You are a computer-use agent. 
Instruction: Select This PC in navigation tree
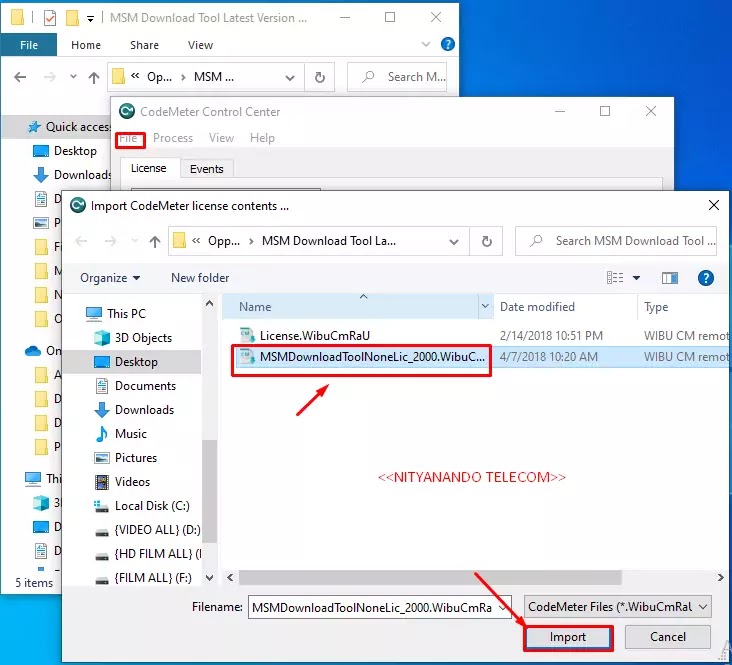coord(126,314)
